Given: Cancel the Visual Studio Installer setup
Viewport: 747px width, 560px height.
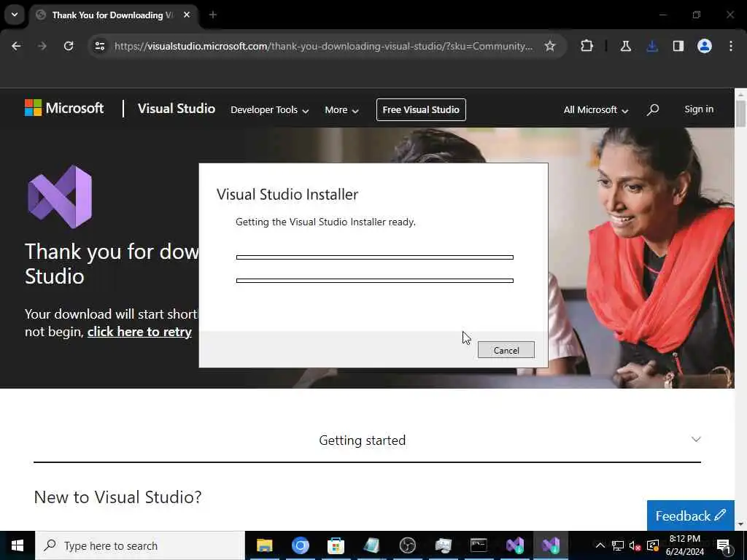Looking at the screenshot, I should point(506,350).
